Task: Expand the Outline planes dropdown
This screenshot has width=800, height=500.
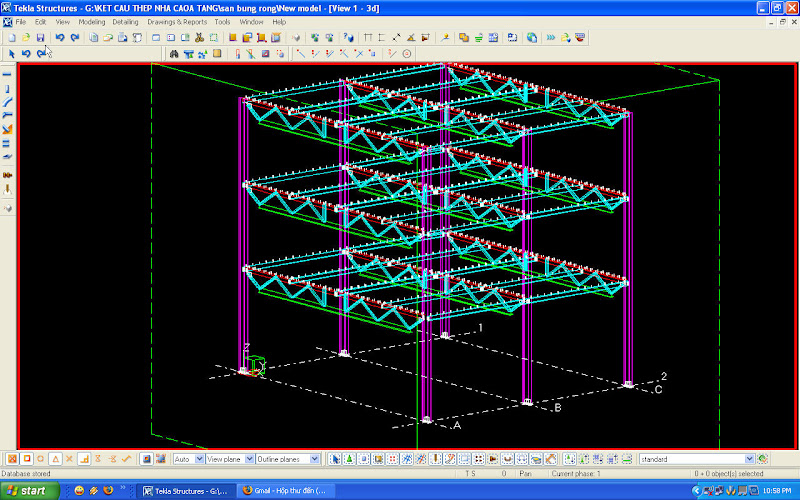Action: click(x=315, y=459)
